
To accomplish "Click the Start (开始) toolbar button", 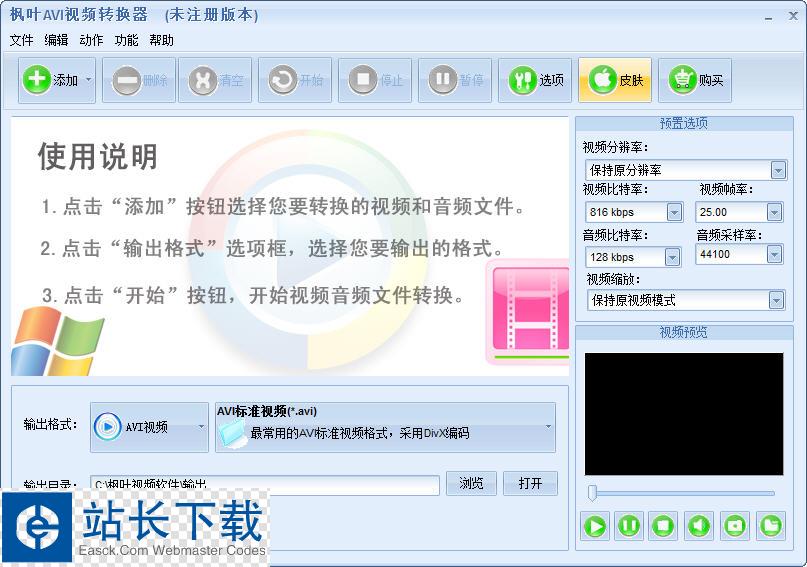I will [295, 80].
